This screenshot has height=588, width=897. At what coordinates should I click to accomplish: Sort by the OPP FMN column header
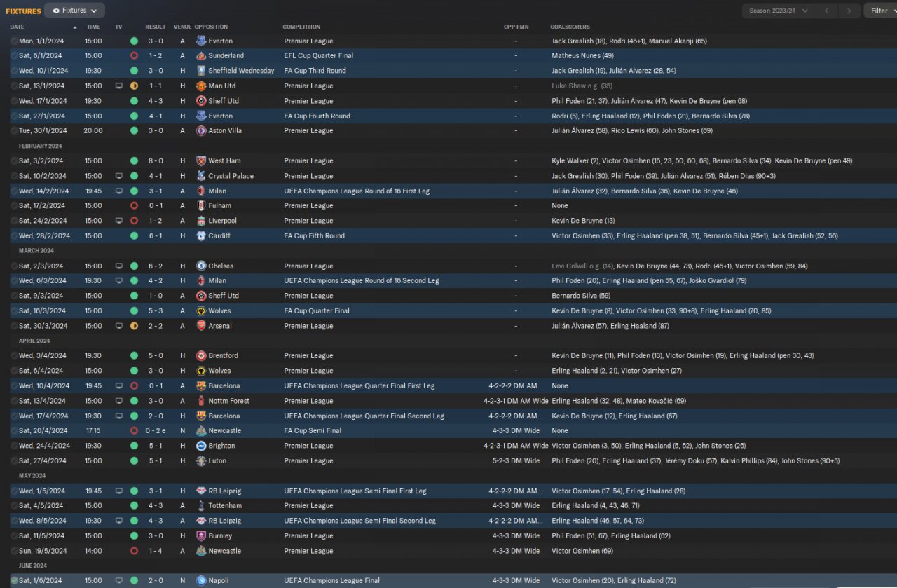coord(516,27)
